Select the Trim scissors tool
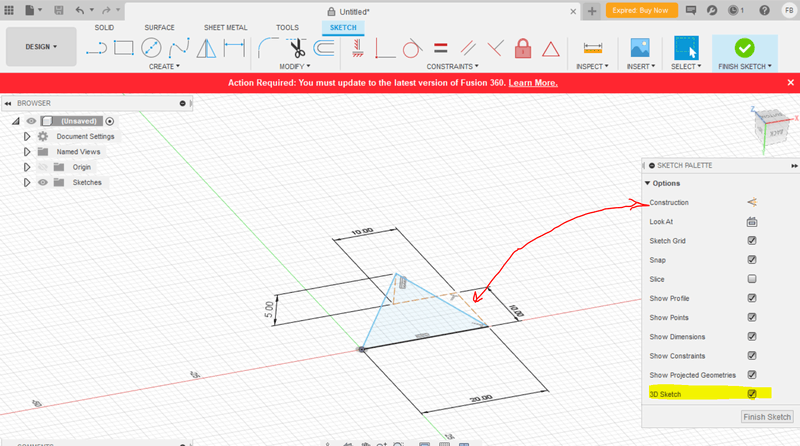This screenshot has height=446, width=800. [x=297, y=48]
